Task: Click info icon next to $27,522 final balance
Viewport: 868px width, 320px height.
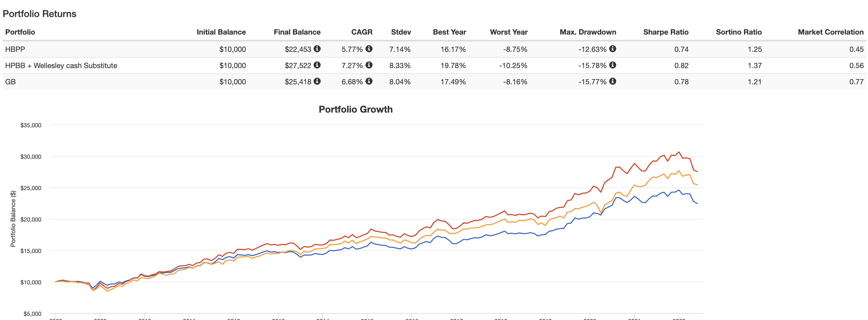Action: click(x=317, y=65)
